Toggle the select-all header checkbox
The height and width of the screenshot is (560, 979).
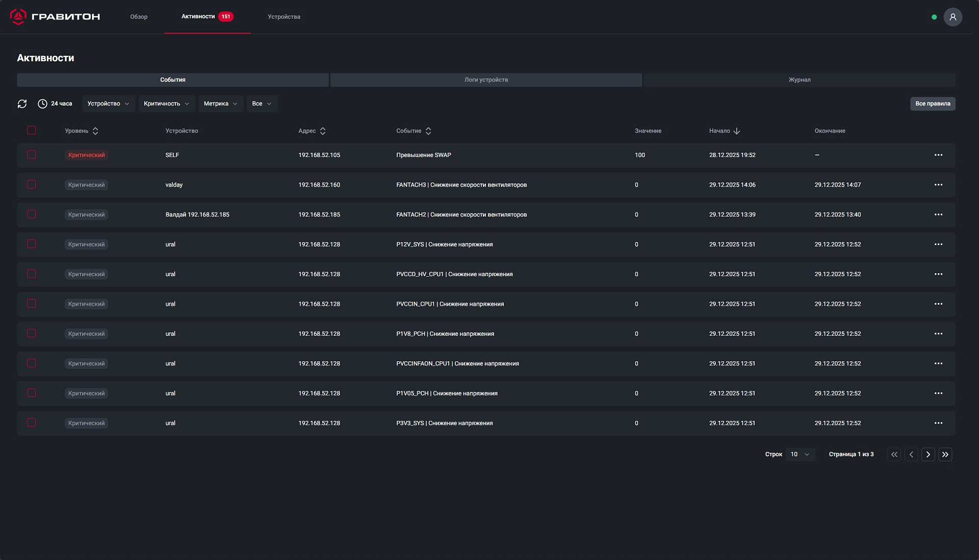point(32,130)
